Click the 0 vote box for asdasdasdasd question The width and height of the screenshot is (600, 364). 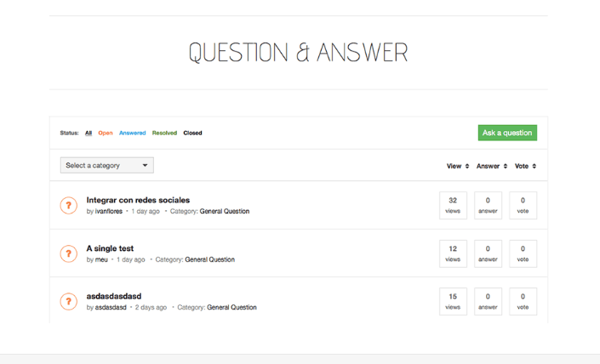coord(523,302)
